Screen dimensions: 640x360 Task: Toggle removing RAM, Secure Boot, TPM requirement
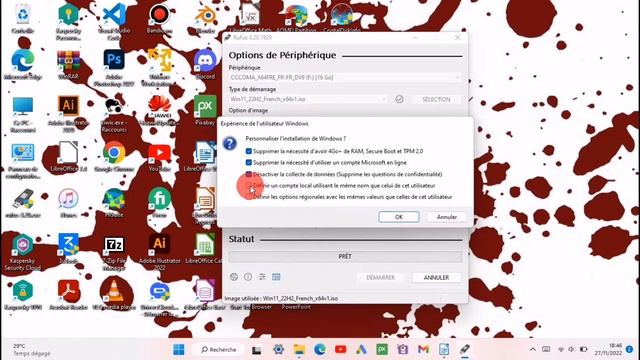[249, 151]
